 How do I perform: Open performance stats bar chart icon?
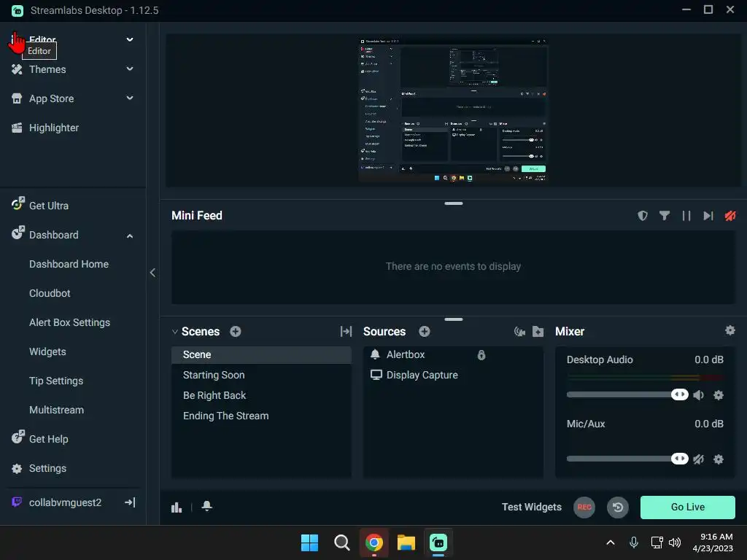click(x=177, y=507)
